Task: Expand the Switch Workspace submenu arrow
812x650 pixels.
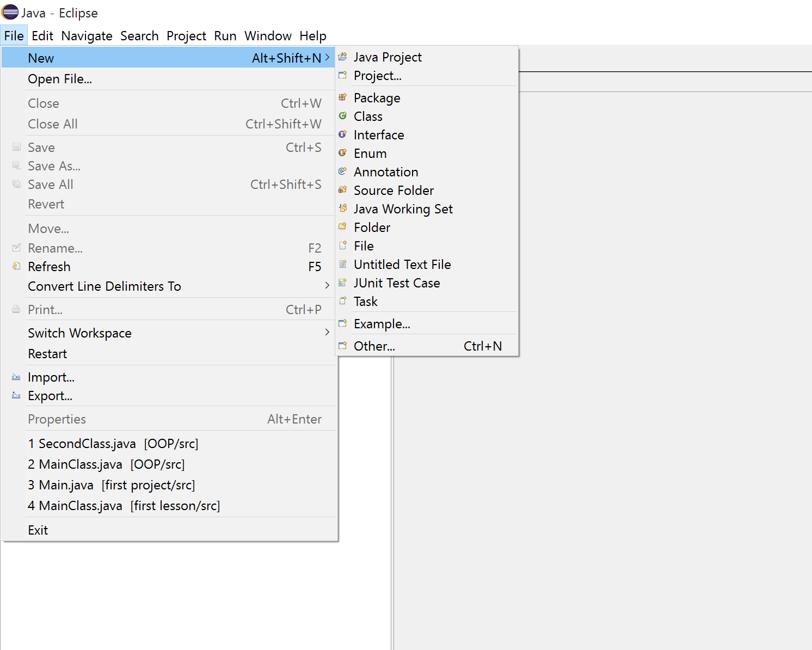Action: (x=327, y=332)
